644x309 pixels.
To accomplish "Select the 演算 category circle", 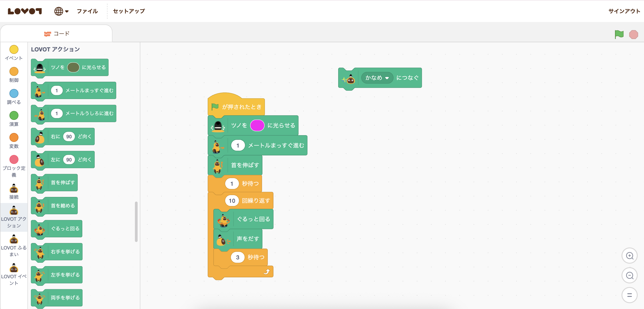I will (14, 115).
